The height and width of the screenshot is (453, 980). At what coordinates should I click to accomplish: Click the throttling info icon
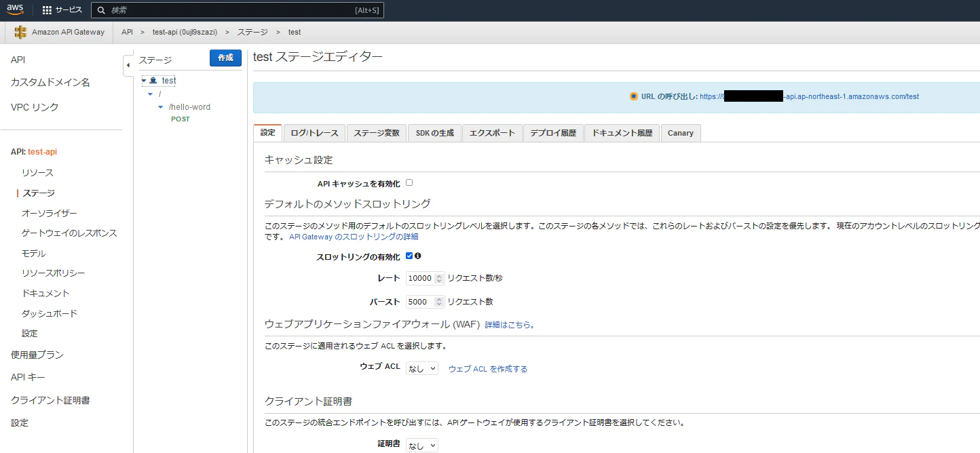coord(418,256)
